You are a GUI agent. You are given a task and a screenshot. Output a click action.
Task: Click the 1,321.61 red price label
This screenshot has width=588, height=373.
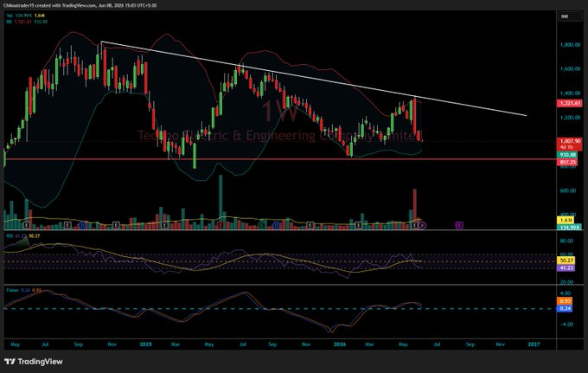point(570,103)
